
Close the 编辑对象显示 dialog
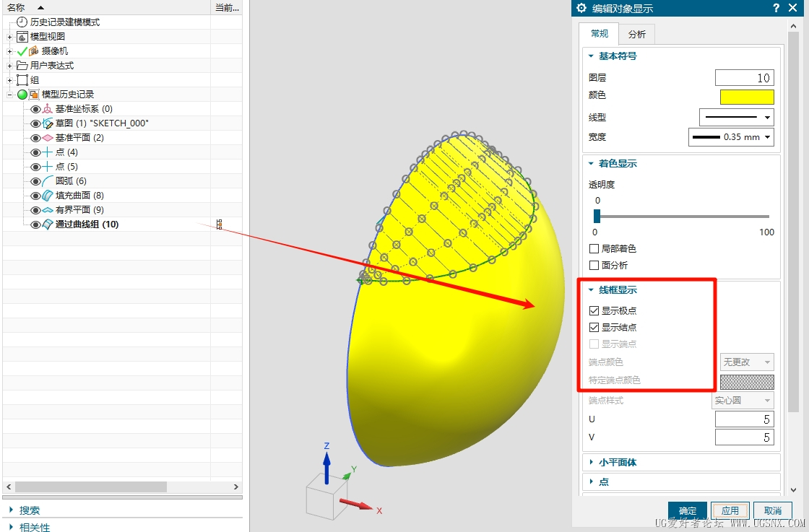point(793,8)
